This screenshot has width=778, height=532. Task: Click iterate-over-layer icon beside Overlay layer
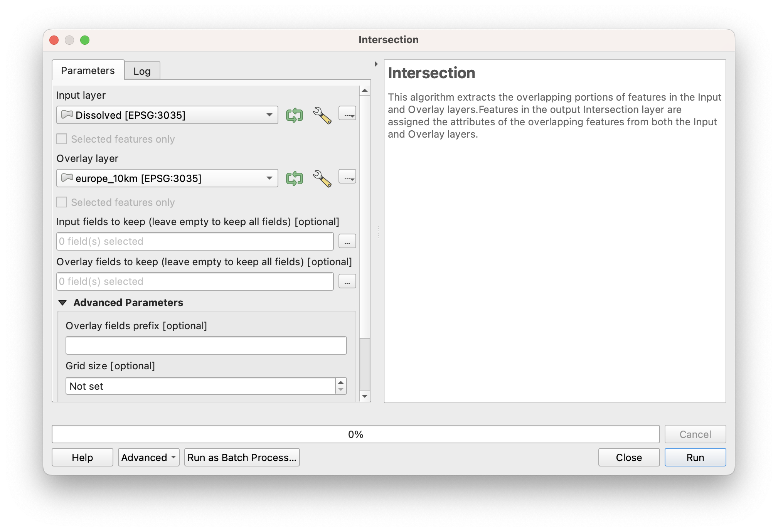pyautogui.click(x=294, y=178)
